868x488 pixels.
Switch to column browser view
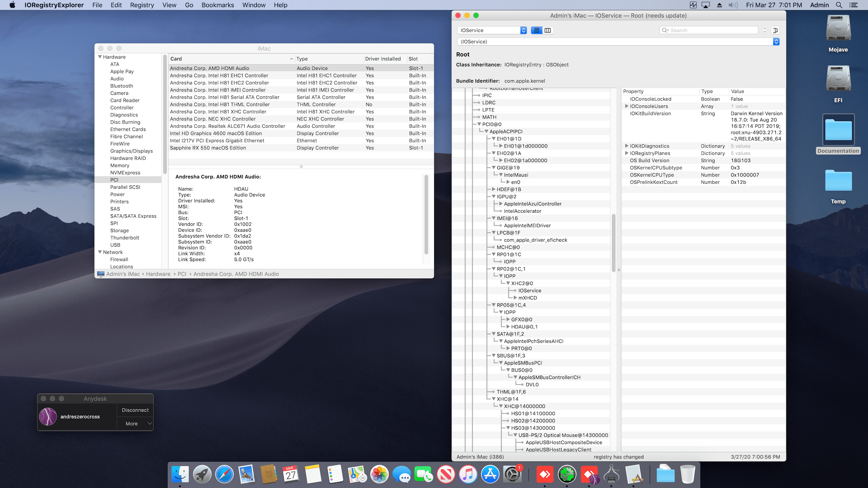pyautogui.click(x=548, y=30)
